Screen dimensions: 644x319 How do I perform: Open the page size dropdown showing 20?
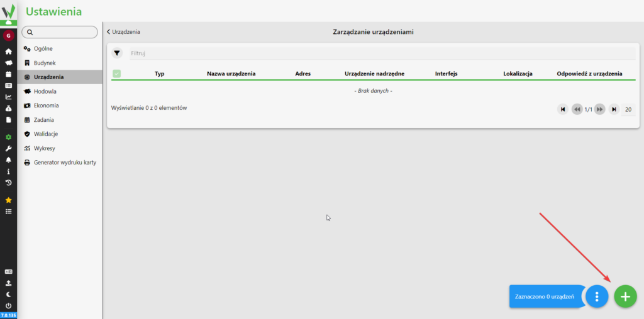click(x=628, y=109)
